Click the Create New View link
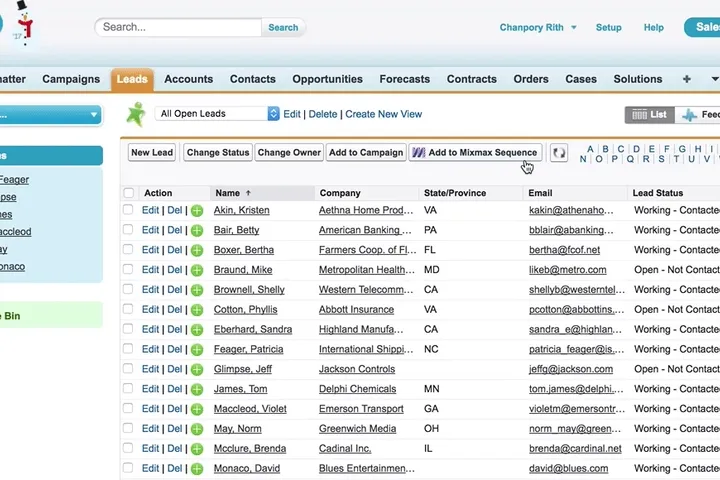Viewport: 720px width, 480px height. click(x=383, y=114)
